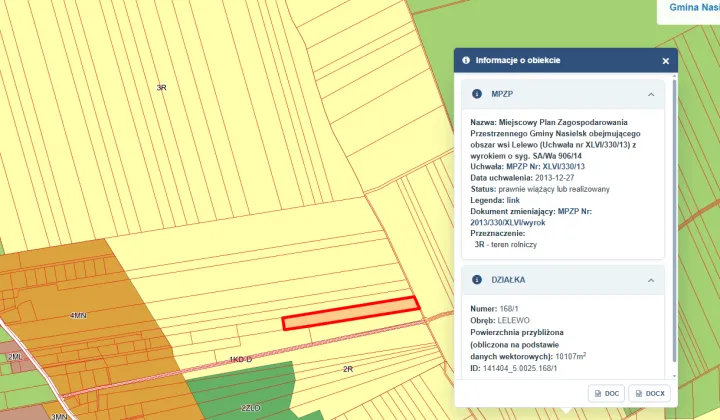Open the MPZP Nr: 2013/330/XLVI/wyrok document link
This screenshot has height=420, width=720.
(531, 217)
